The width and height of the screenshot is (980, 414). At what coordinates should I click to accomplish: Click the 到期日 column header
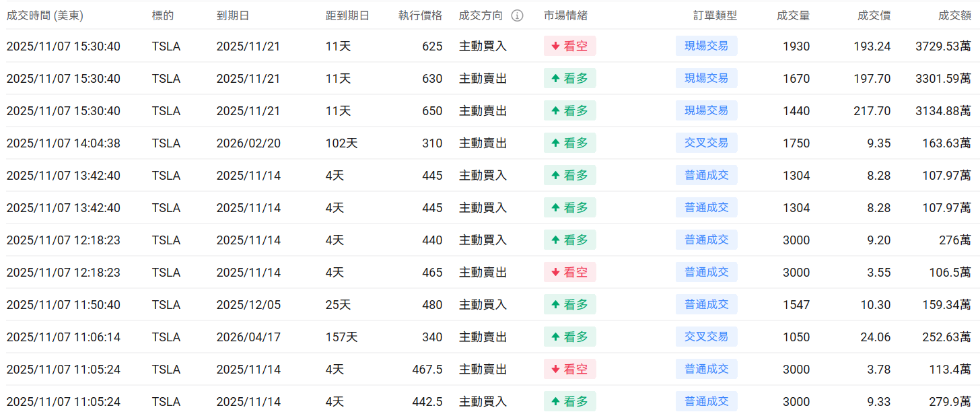coord(233,15)
